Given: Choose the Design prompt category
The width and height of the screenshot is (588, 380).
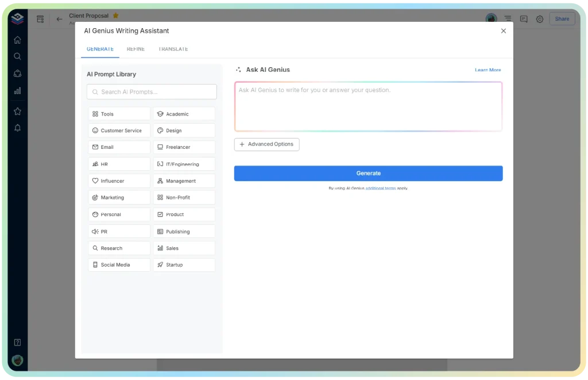Looking at the screenshot, I should [x=184, y=130].
